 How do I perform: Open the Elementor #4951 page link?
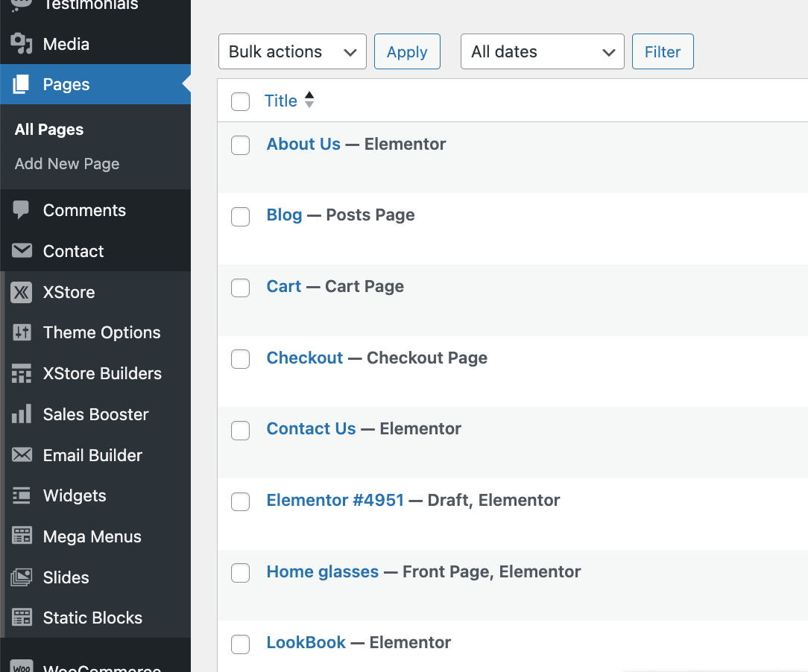tap(335, 500)
